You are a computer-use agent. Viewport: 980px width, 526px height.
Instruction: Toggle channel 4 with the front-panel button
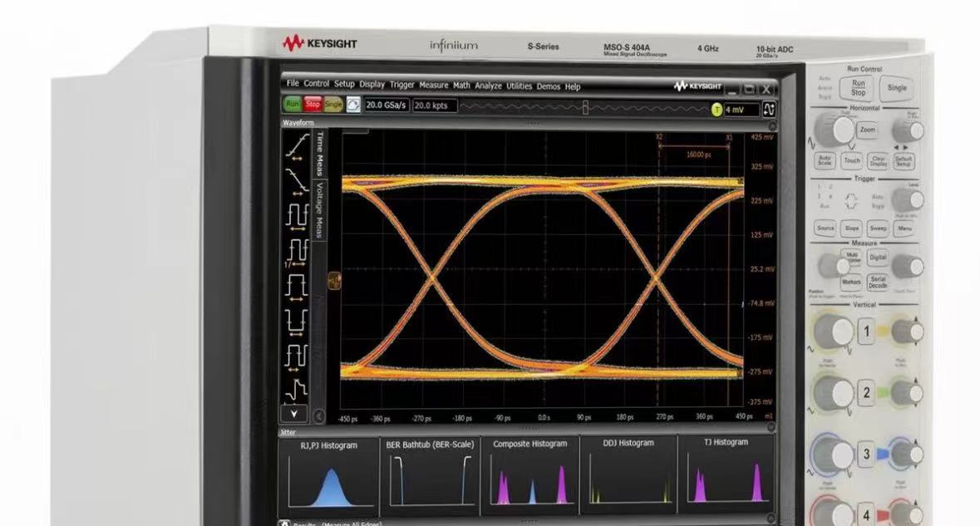(x=866, y=514)
